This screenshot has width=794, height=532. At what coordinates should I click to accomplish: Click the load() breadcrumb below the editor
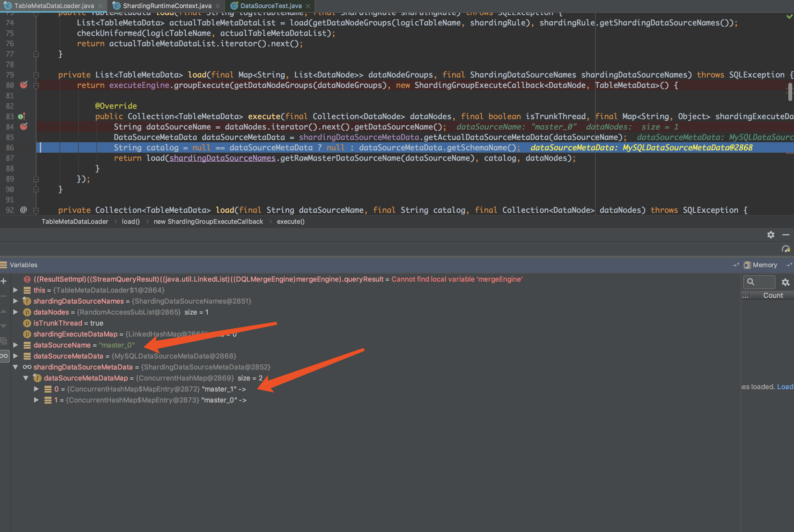131,221
